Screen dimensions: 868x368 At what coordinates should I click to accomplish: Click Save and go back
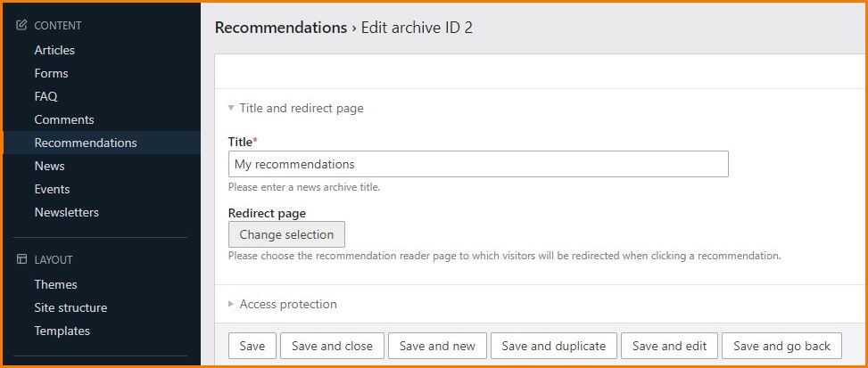click(781, 346)
